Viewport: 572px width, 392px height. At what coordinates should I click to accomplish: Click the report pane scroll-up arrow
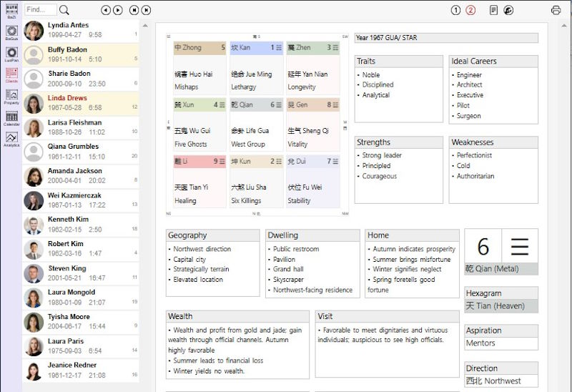[x=564, y=26]
